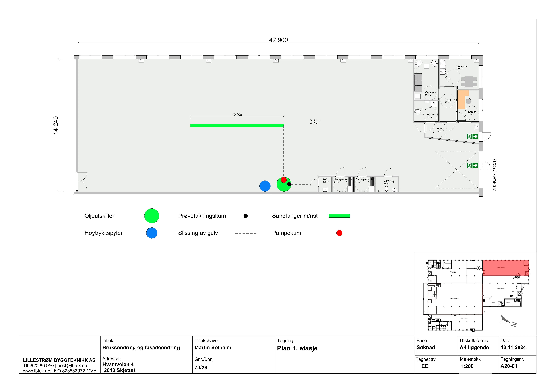
Task: Click the post@lbtek.no email address
Action: coord(72,365)
